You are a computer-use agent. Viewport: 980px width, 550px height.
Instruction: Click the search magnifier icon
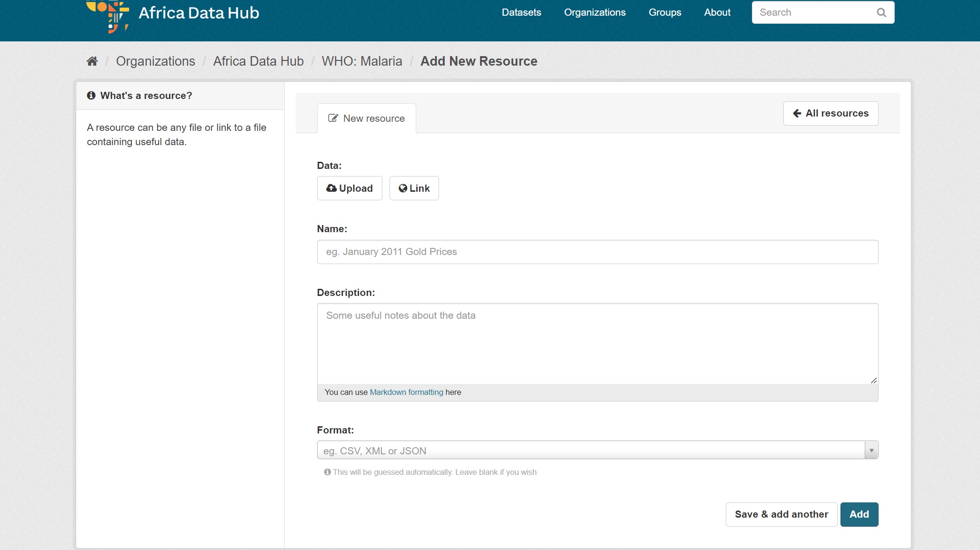[x=881, y=12]
